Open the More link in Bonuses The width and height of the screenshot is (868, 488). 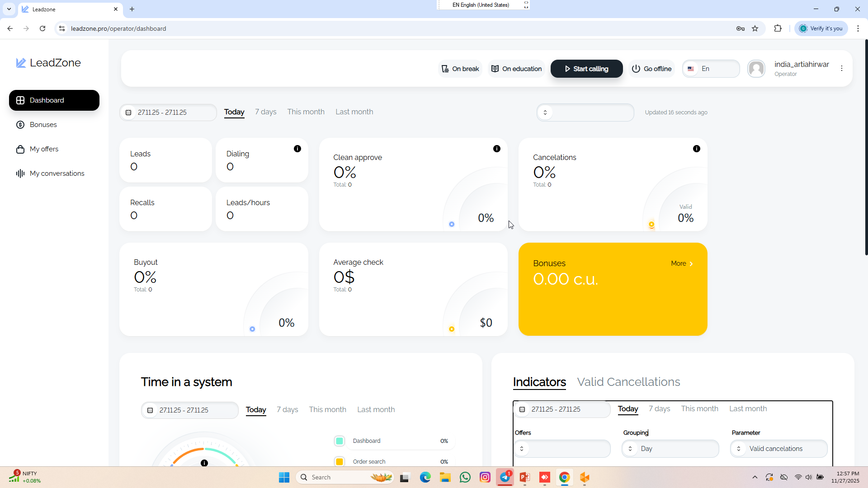(x=682, y=263)
